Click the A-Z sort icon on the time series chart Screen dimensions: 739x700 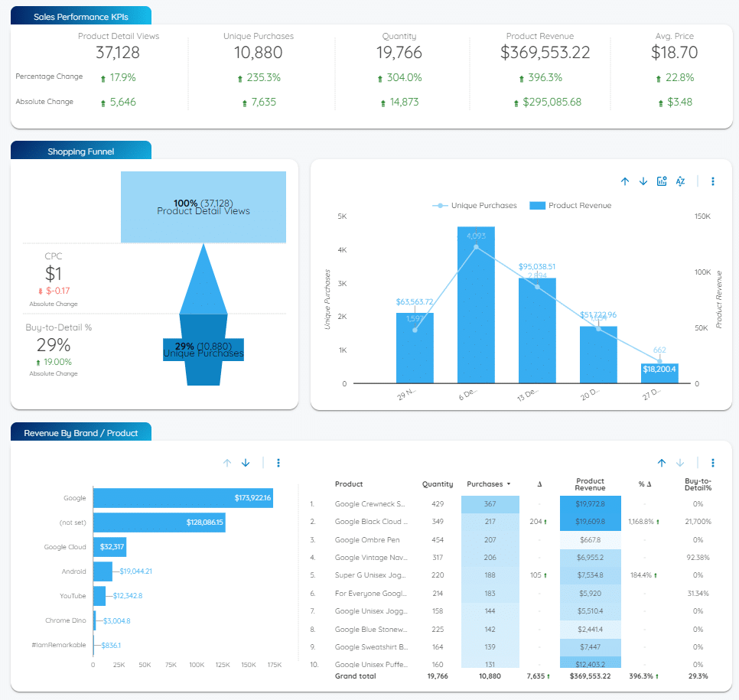(679, 181)
